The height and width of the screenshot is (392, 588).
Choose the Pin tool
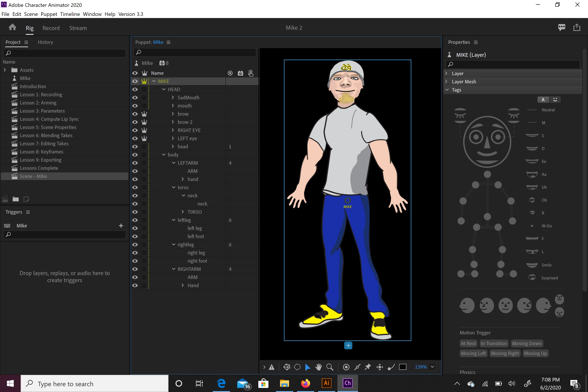pyautogui.click(x=368, y=367)
